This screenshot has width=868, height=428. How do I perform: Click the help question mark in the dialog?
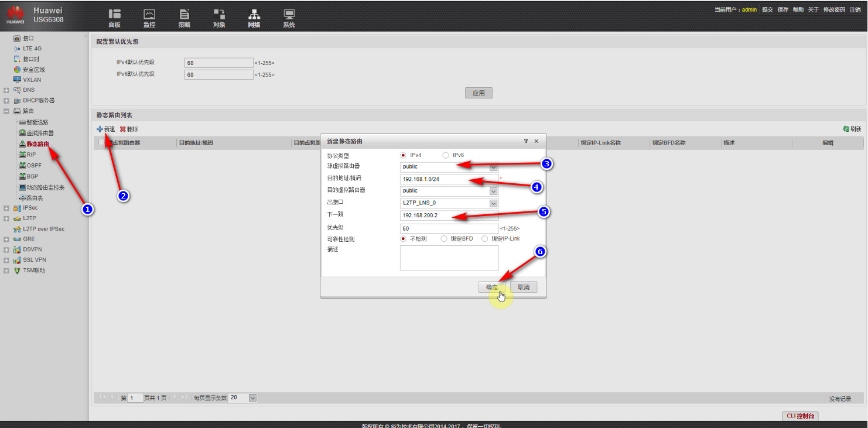(x=525, y=142)
